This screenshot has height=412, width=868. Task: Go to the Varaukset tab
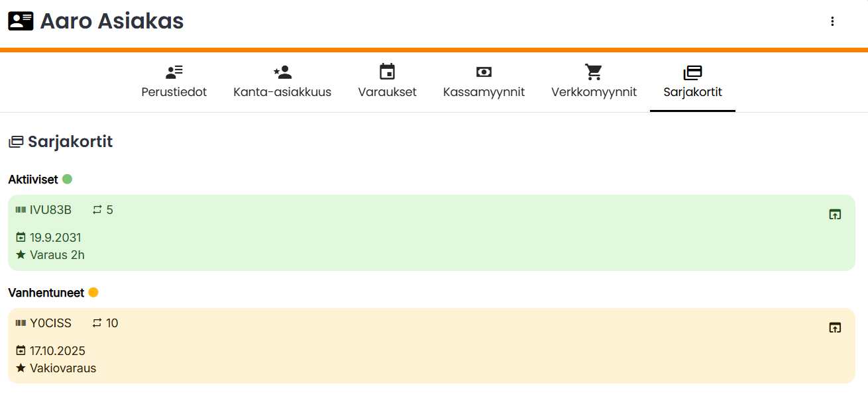click(x=387, y=82)
